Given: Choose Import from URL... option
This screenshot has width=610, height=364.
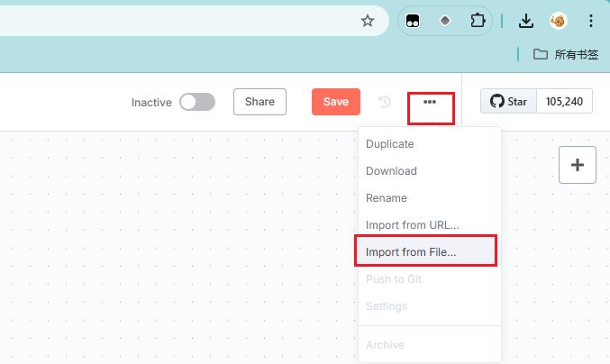Looking at the screenshot, I should coord(412,225).
